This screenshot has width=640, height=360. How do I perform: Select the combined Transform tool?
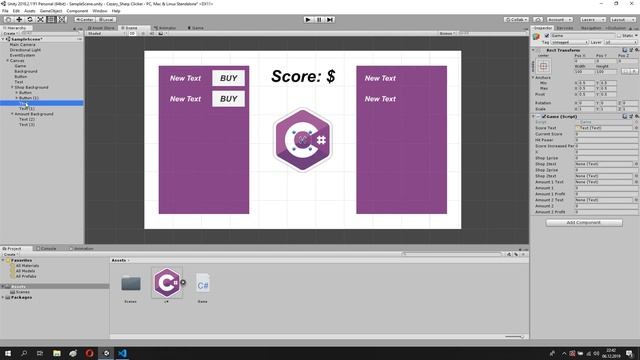click(61, 19)
